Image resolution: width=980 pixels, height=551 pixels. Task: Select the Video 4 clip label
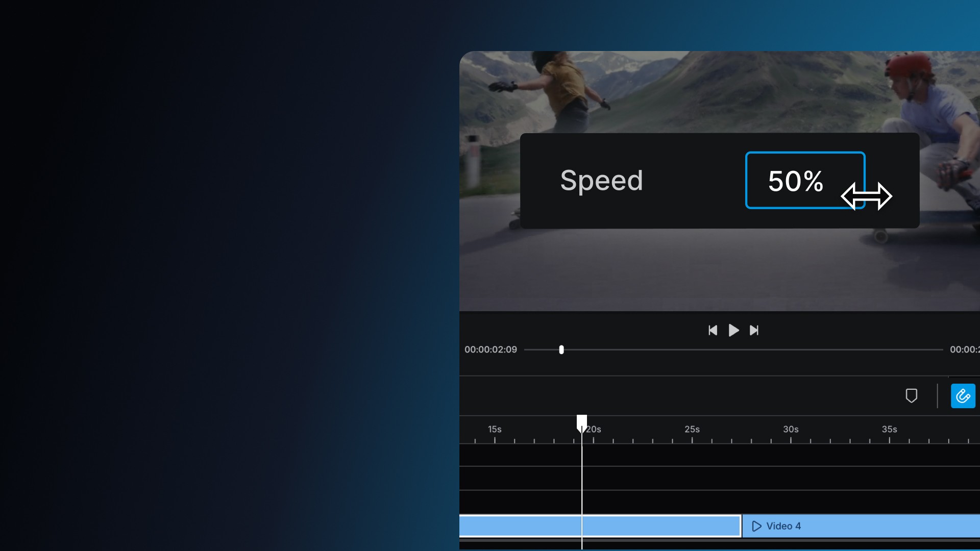click(783, 526)
